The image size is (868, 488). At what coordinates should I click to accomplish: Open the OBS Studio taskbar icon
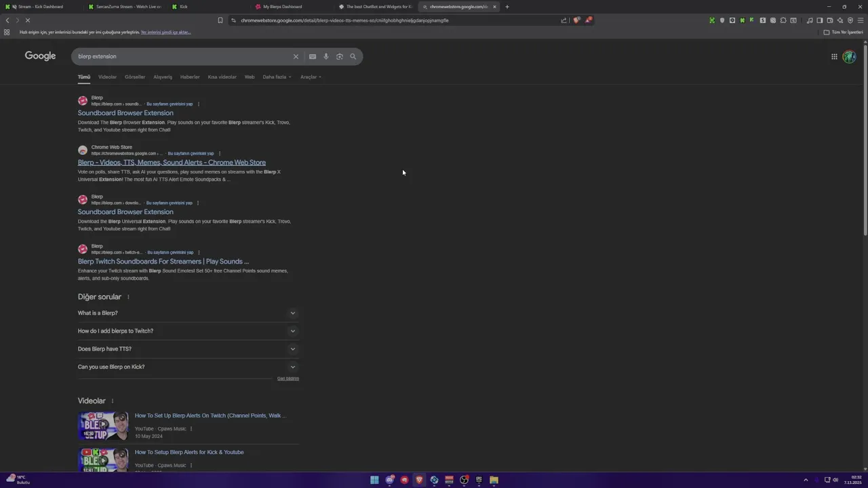coord(464,480)
